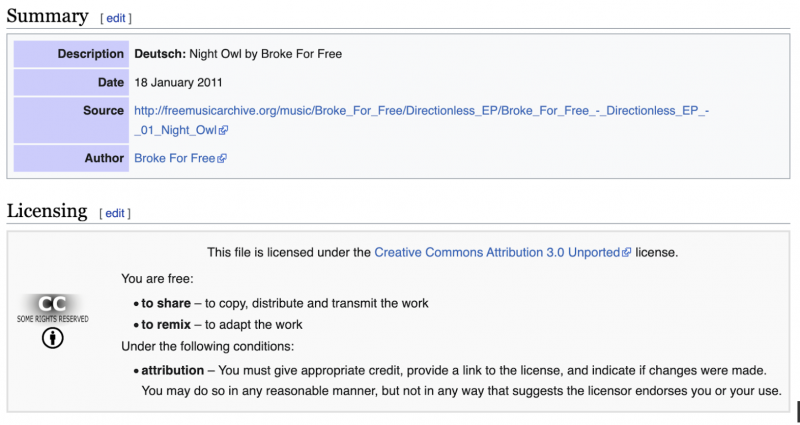
Task: Edit the Licensing section
Action: tap(115, 213)
